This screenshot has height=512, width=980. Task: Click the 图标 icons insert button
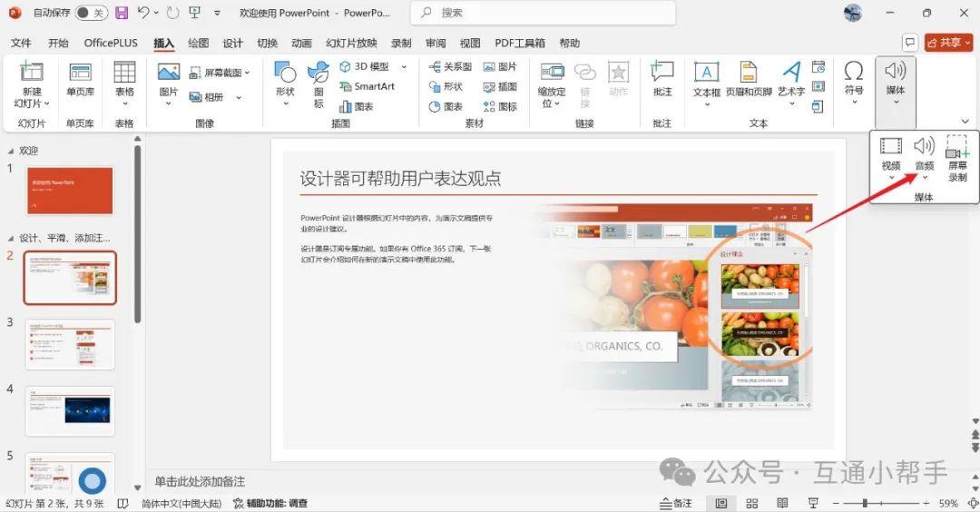[x=318, y=84]
